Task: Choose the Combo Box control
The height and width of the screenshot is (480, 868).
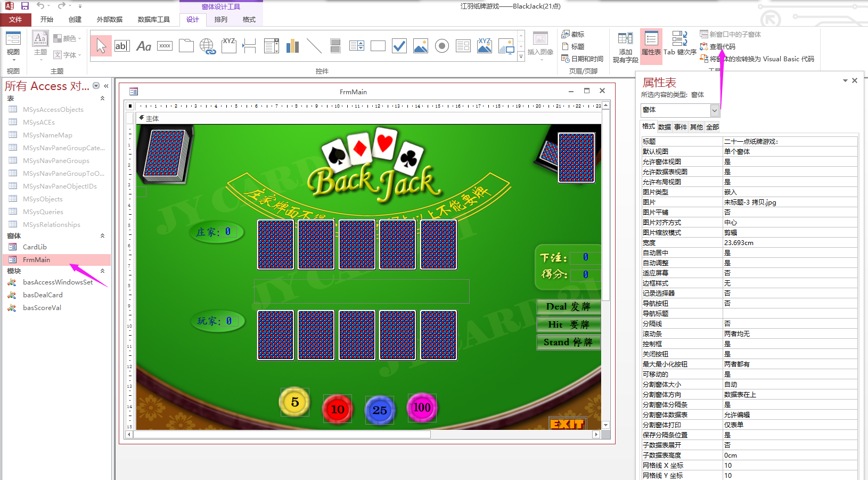Action: click(x=272, y=46)
